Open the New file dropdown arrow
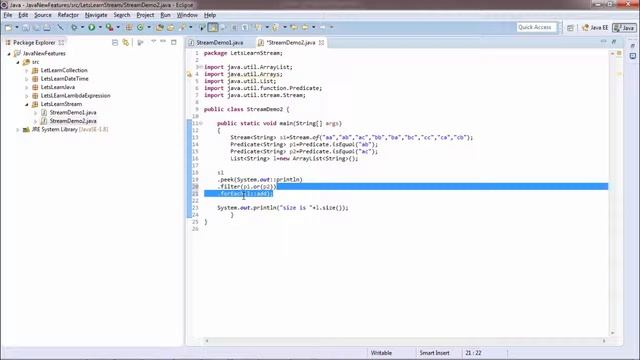The image size is (640, 360). click(17, 27)
